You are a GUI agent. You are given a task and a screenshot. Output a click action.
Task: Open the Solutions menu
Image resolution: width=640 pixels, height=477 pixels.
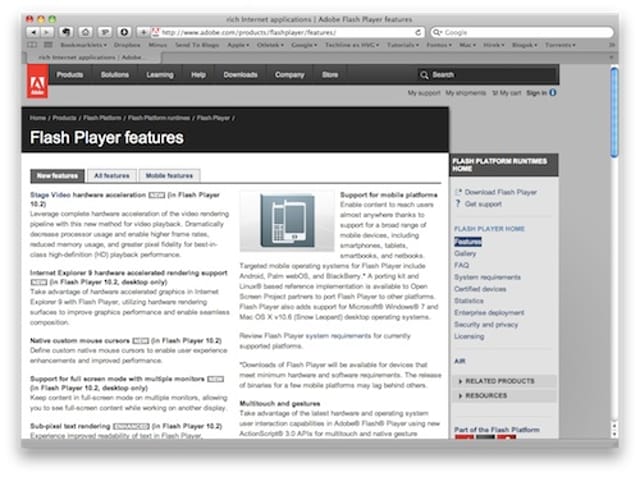point(115,75)
